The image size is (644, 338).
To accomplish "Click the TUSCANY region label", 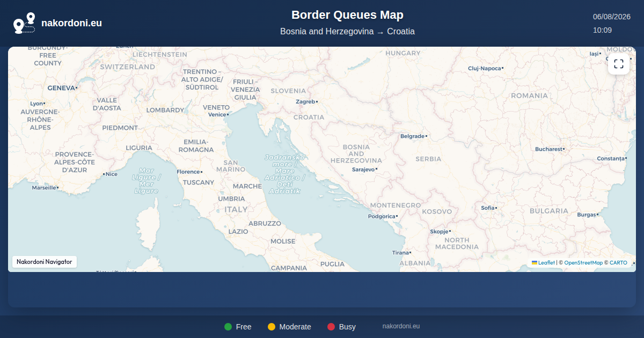I will (x=199, y=182).
